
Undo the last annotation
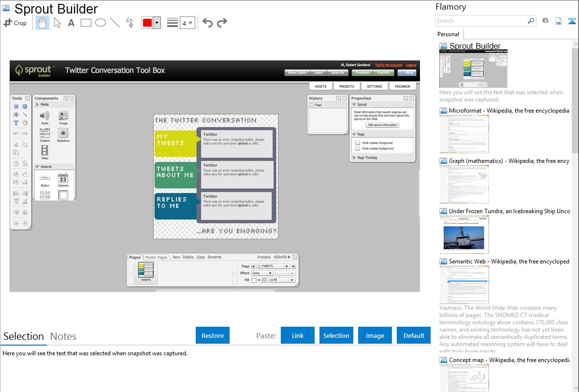click(207, 23)
